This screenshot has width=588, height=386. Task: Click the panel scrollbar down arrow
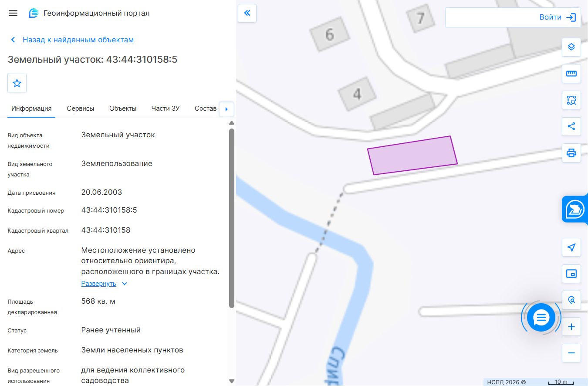[x=232, y=381]
